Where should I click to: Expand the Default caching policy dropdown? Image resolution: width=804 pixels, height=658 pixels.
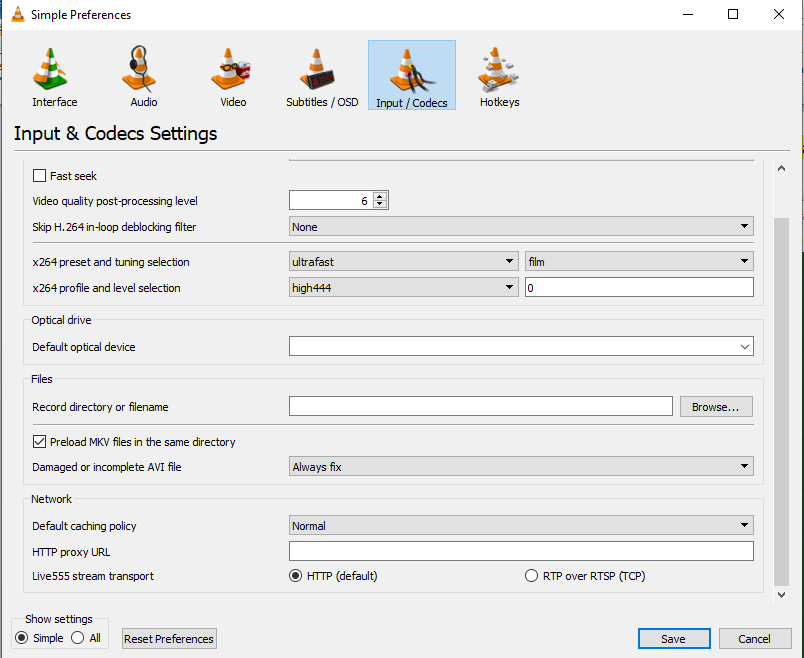click(520, 526)
